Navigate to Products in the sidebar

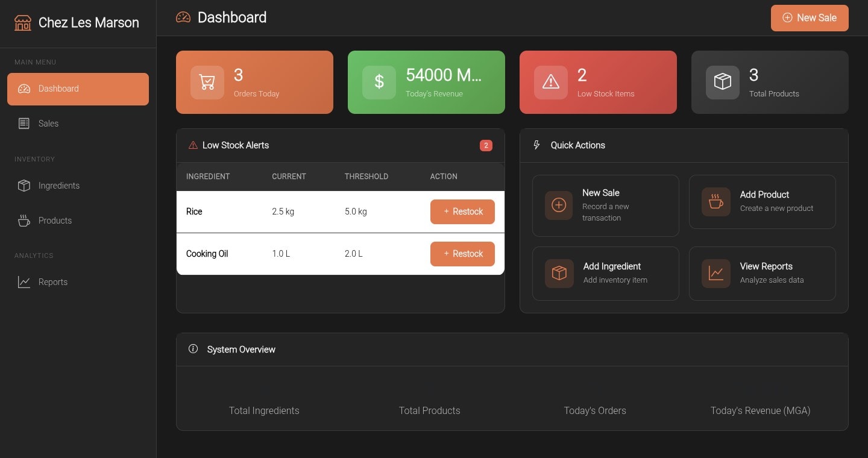click(x=78, y=221)
